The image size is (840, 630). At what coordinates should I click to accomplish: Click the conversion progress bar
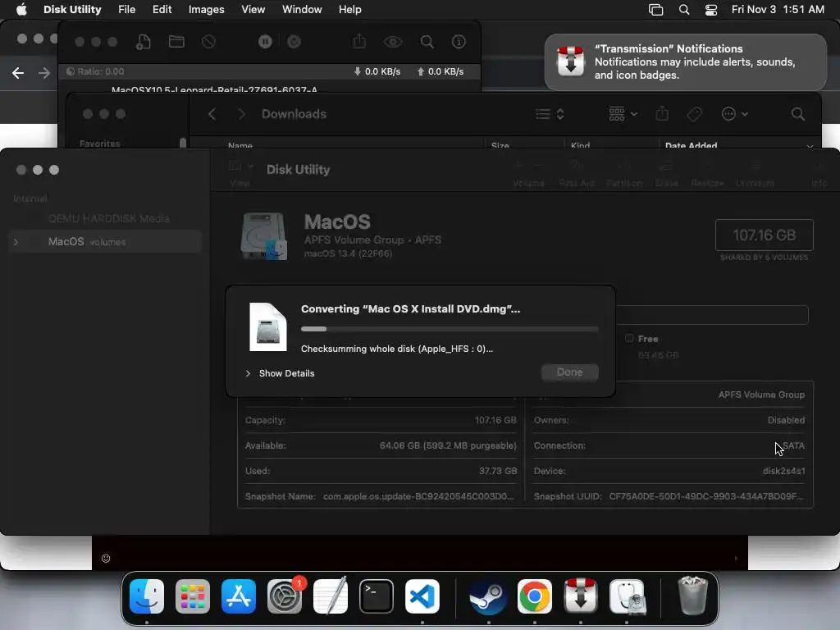point(450,329)
